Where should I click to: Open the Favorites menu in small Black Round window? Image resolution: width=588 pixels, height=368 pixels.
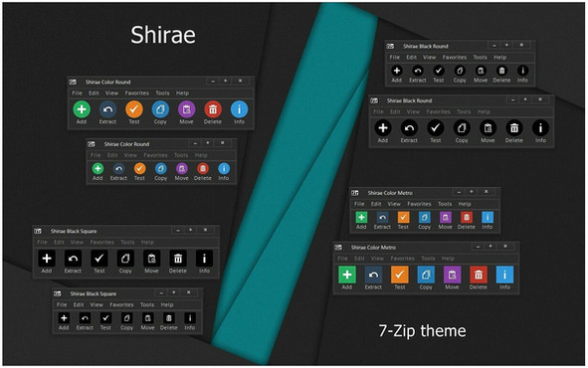pyautogui.click(x=455, y=58)
